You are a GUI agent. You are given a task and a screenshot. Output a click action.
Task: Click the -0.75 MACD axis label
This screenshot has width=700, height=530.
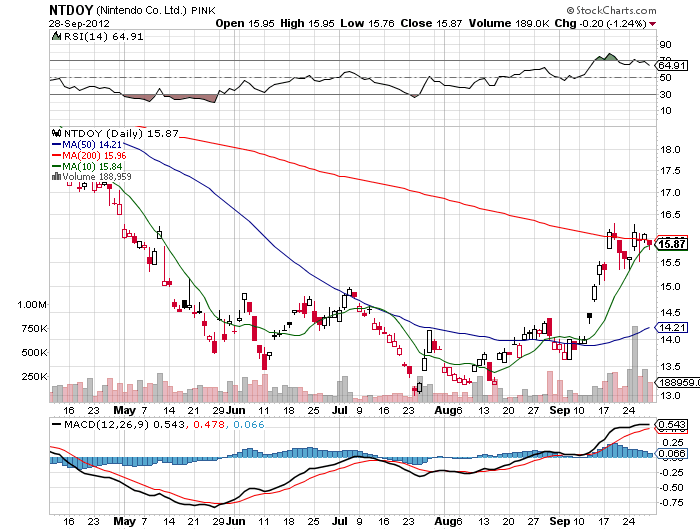click(x=671, y=503)
